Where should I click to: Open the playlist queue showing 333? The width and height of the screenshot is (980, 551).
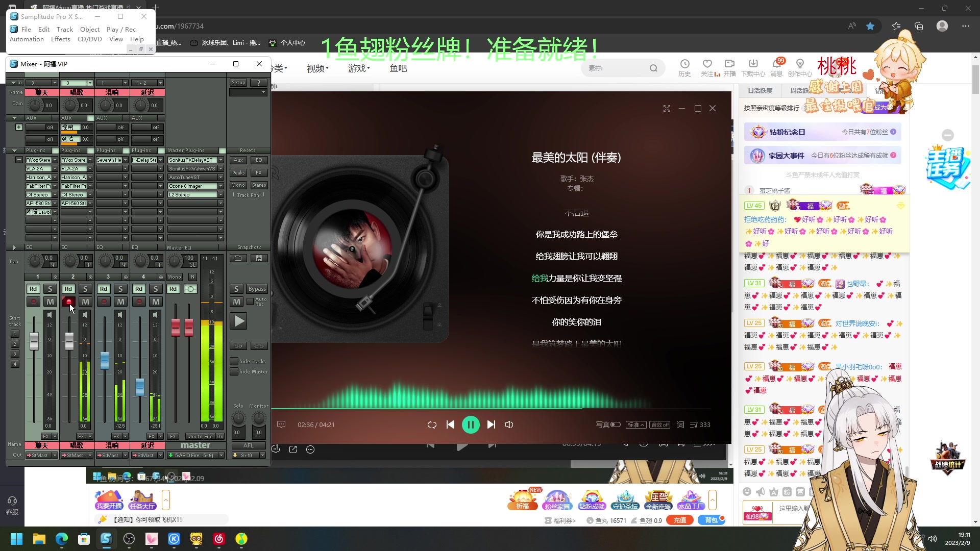tap(700, 424)
